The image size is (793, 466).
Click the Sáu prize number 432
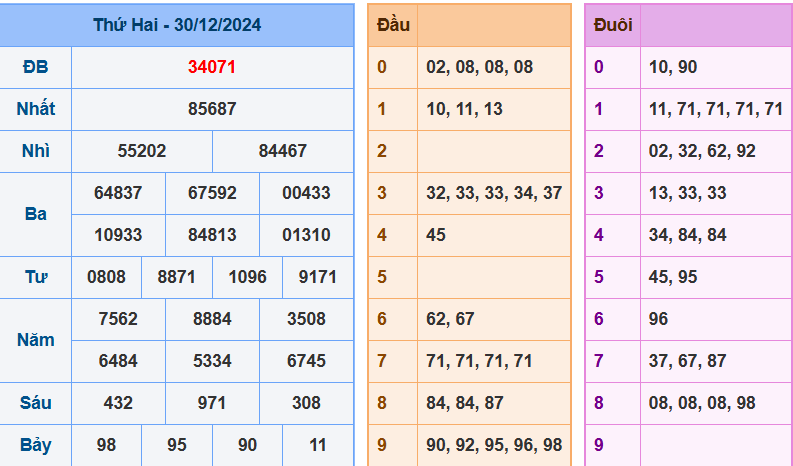(x=118, y=403)
